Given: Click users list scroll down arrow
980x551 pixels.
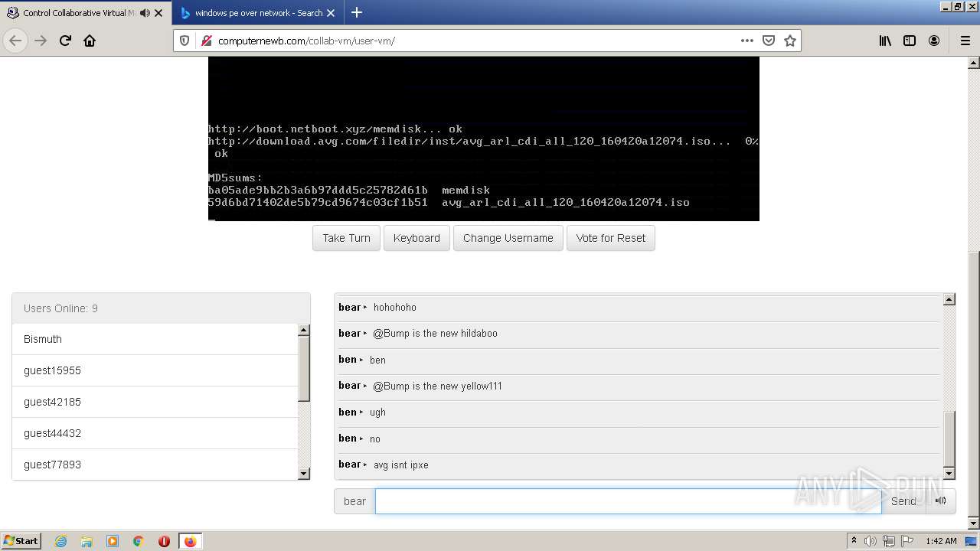Looking at the screenshot, I should coord(303,474).
